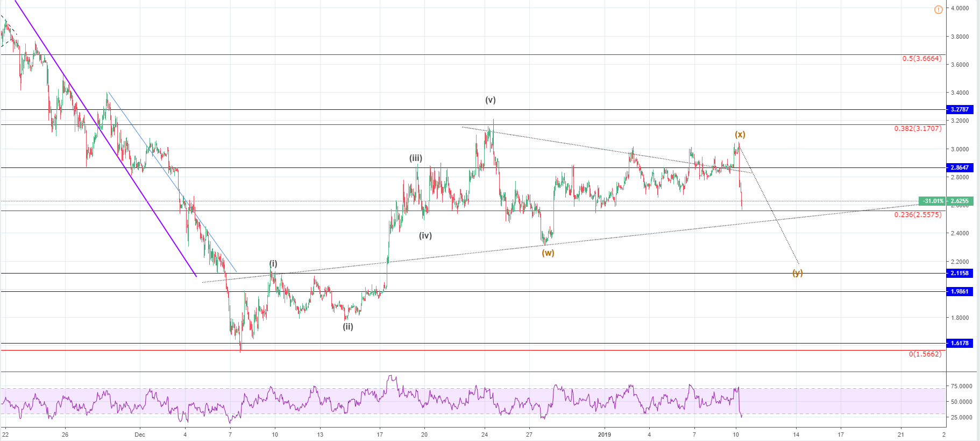
Task: Select the green 2.6255 current price label
Action: [x=960, y=201]
